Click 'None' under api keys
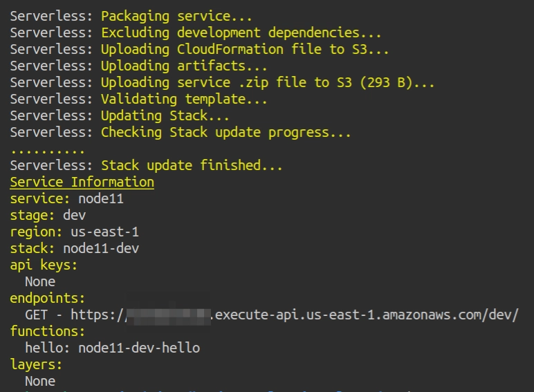The height and width of the screenshot is (392, 534). click(40, 281)
